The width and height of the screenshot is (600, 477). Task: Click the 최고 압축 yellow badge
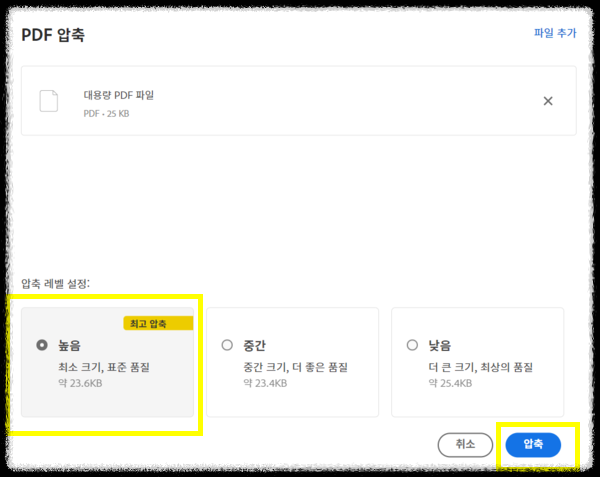pos(158,324)
